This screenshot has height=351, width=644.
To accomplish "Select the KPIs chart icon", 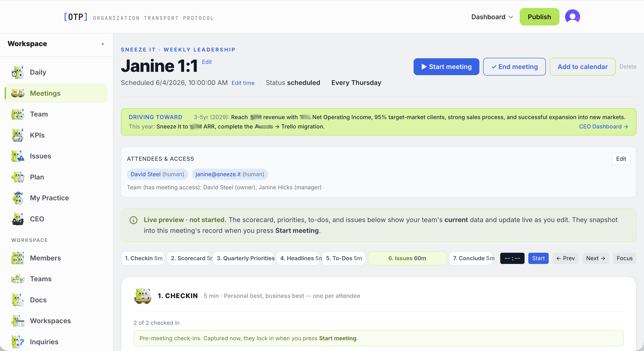I will click(x=18, y=135).
